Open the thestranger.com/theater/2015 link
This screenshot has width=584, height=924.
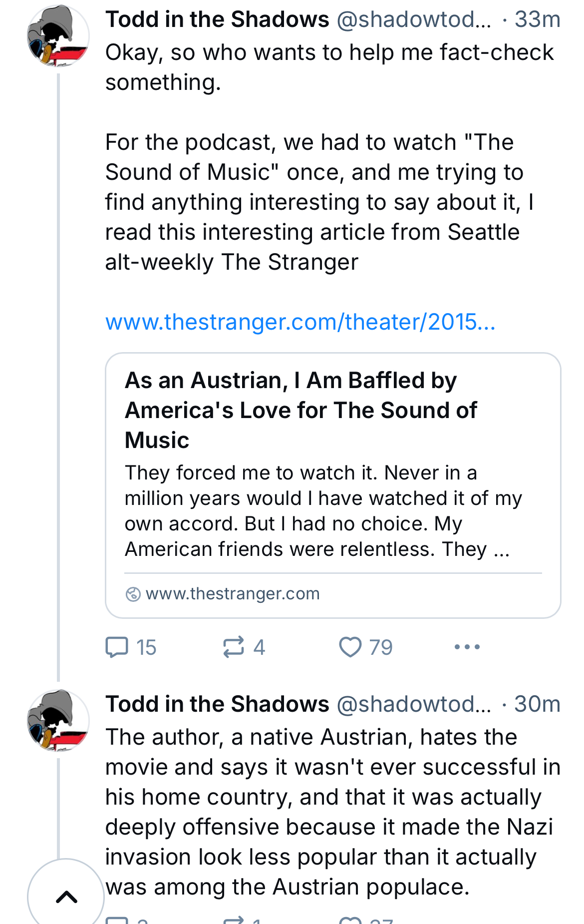tap(300, 322)
